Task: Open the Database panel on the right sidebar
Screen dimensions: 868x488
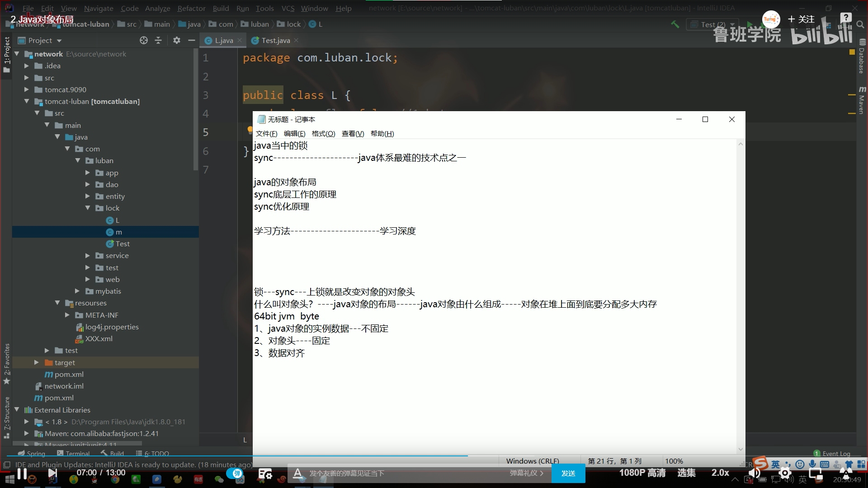Action: coord(861,61)
